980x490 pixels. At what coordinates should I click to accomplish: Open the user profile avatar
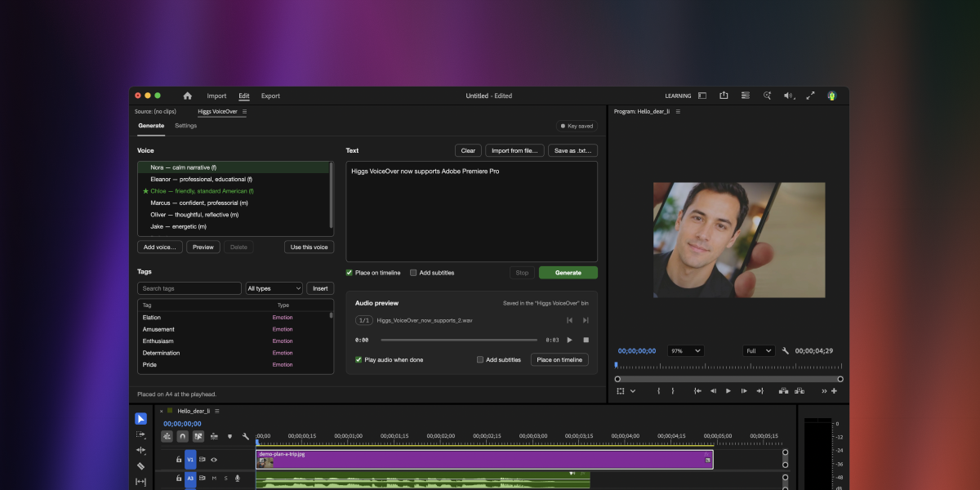point(831,96)
